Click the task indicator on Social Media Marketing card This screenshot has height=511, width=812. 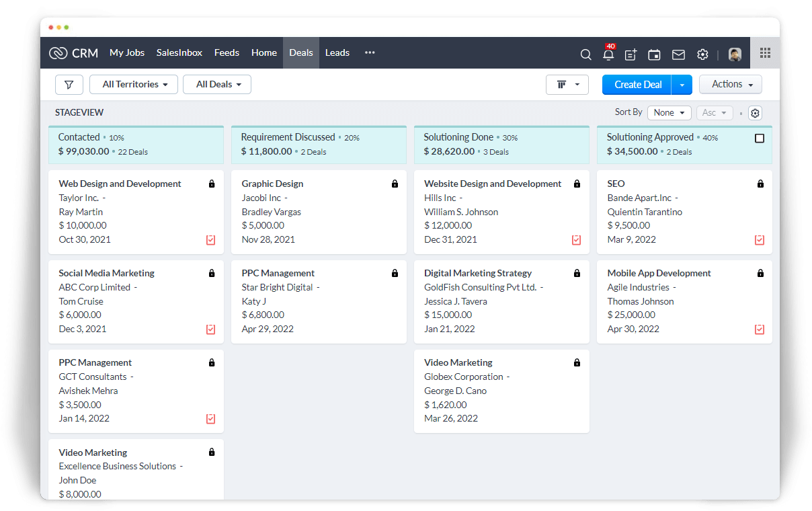pyautogui.click(x=210, y=329)
